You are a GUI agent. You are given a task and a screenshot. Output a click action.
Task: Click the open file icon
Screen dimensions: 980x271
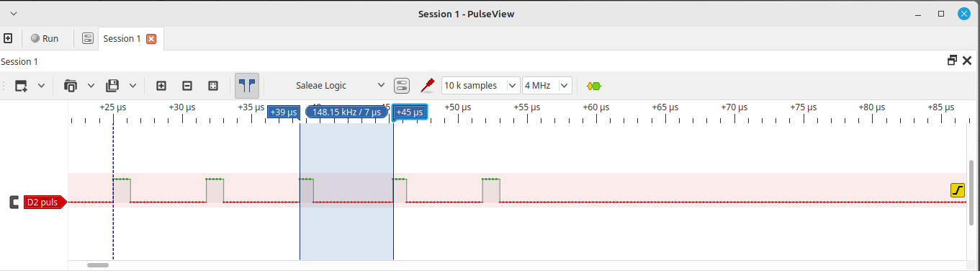tap(71, 86)
